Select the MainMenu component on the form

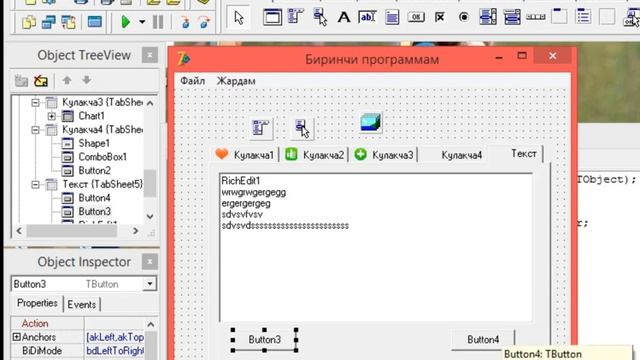click(261, 128)
